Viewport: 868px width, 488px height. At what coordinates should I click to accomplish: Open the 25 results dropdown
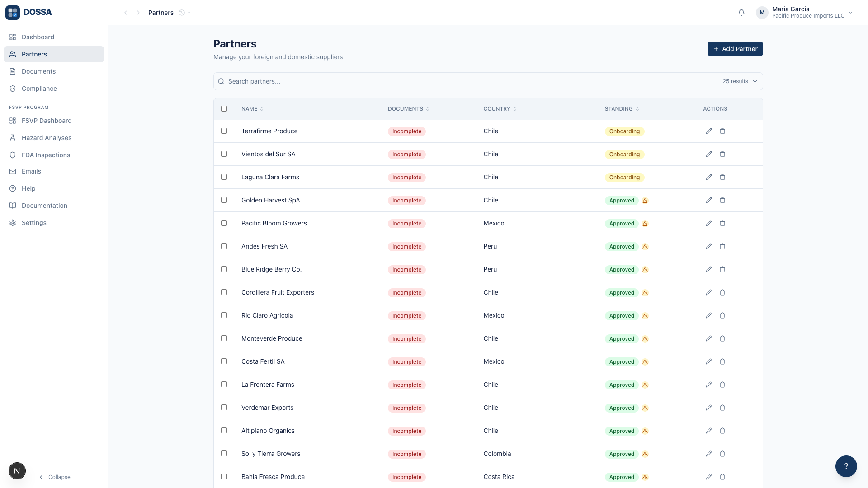pos(740,81)
